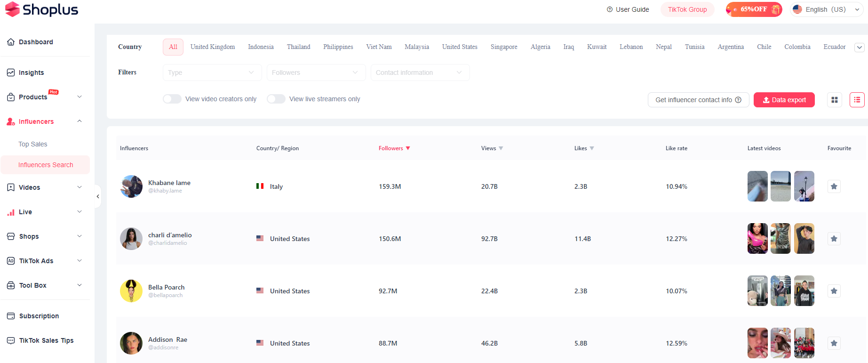Open the Dashboard home icon
Viewport: 868px width, 363px height.
[x=11, y=42]
